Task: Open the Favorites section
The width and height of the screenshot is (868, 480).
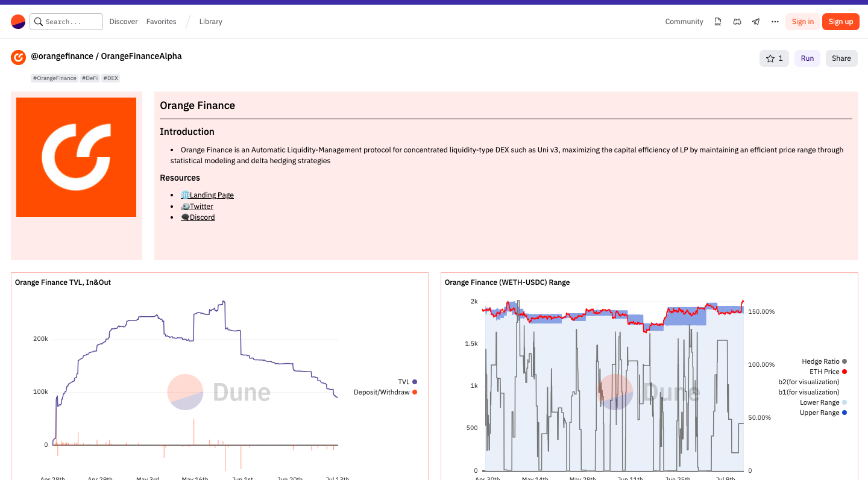Action: (162, 22)
